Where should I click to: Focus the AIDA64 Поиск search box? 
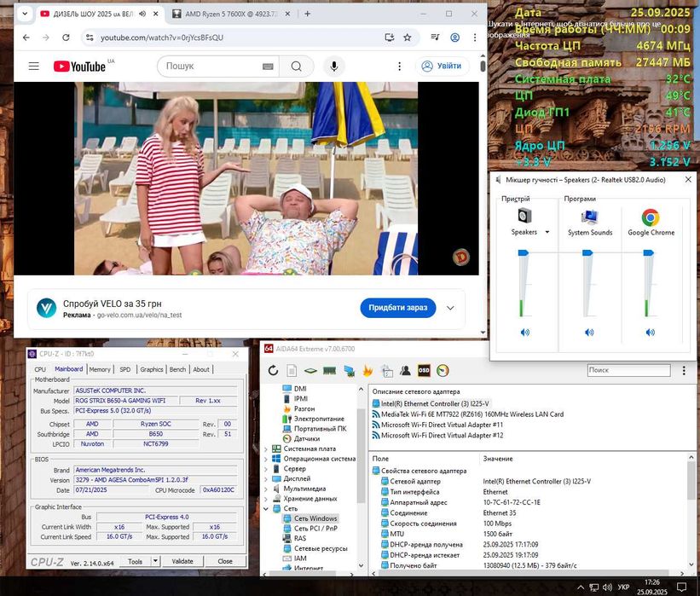coord(628,370)
